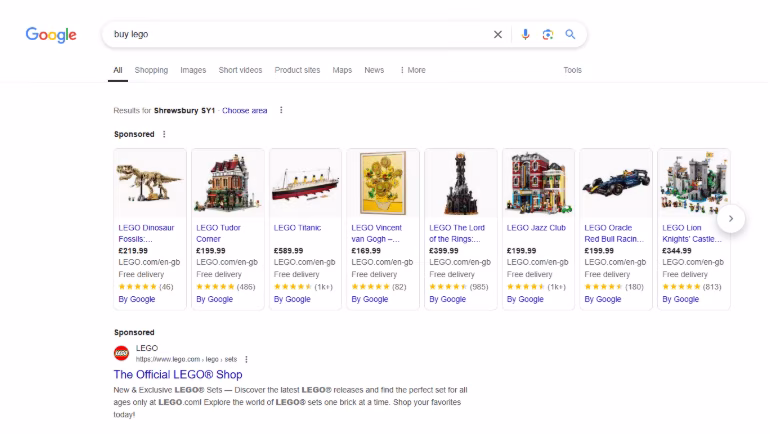Click the £219.99 Dinosaur Fossils price

(x=133, y=251)
